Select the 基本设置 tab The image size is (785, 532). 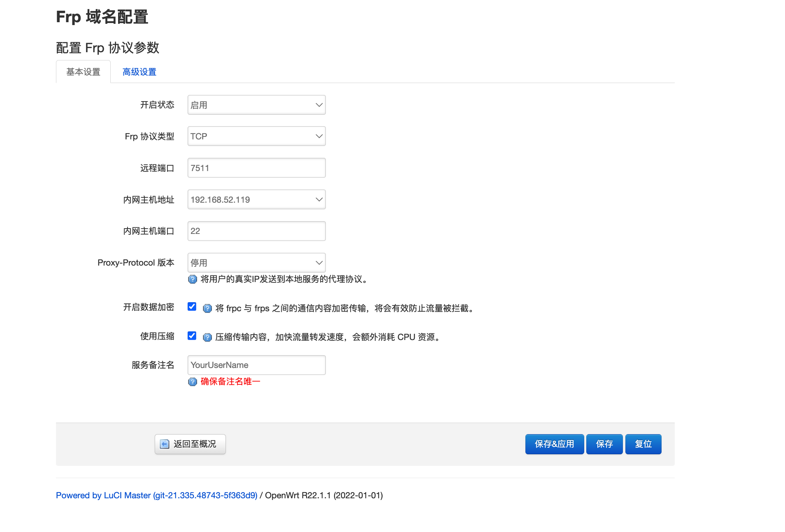(x=83, y=72)
